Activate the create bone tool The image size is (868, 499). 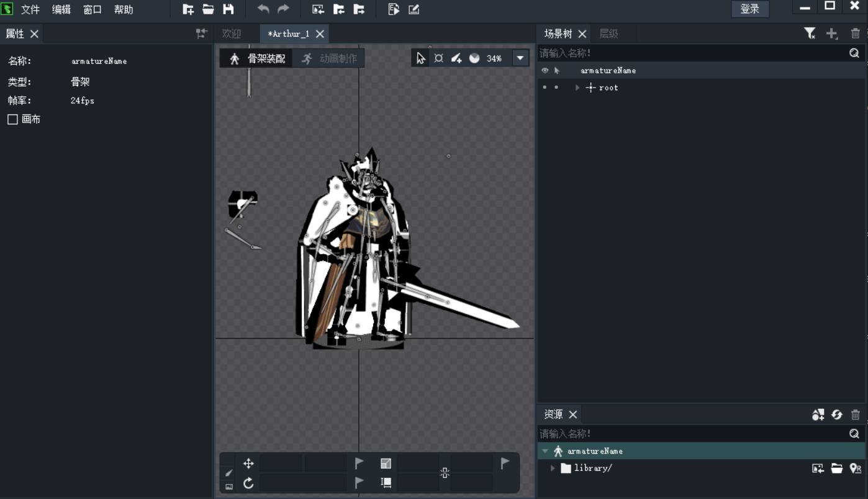coord(456,58)
